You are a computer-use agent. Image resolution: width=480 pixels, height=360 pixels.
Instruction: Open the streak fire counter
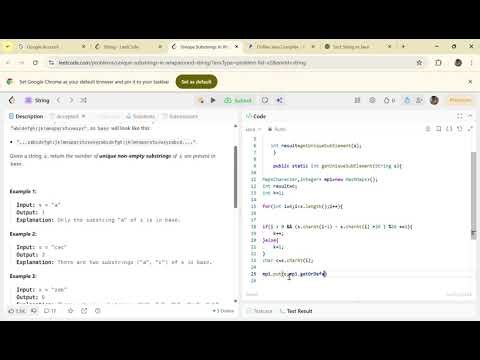pos(389,100)
